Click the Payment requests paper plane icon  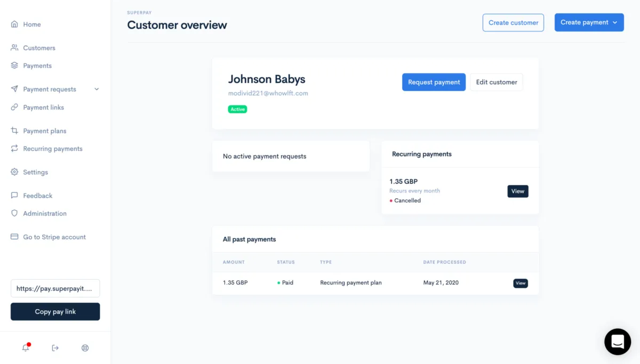click(14, 89)
